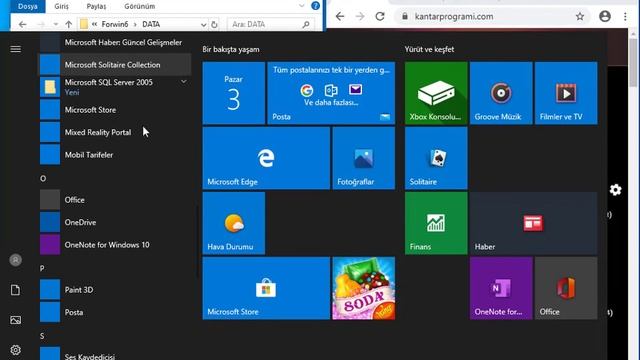Open the Hava Durumu weather tile
Image resolution: width=640 pixels, height=360 pixels.
click(x=233, y=223)
